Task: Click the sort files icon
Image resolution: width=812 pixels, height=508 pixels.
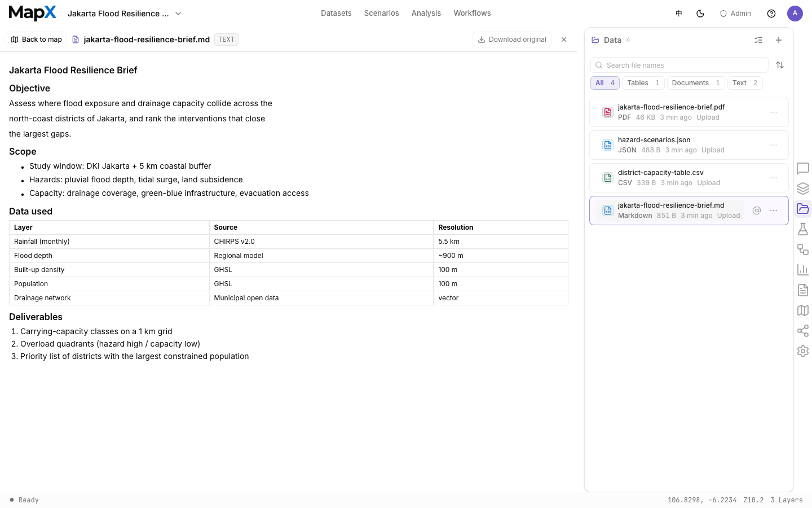Action: [780, 65]
